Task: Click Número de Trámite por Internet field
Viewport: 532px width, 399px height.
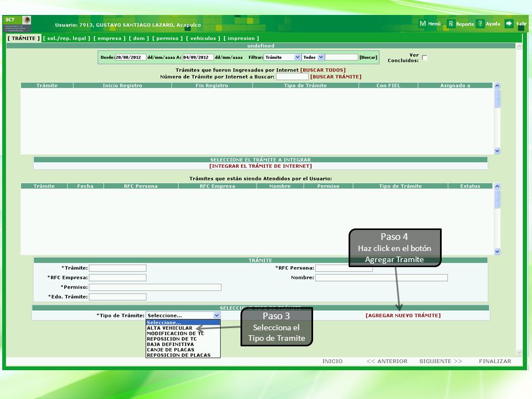Action: tap(292, 76)
